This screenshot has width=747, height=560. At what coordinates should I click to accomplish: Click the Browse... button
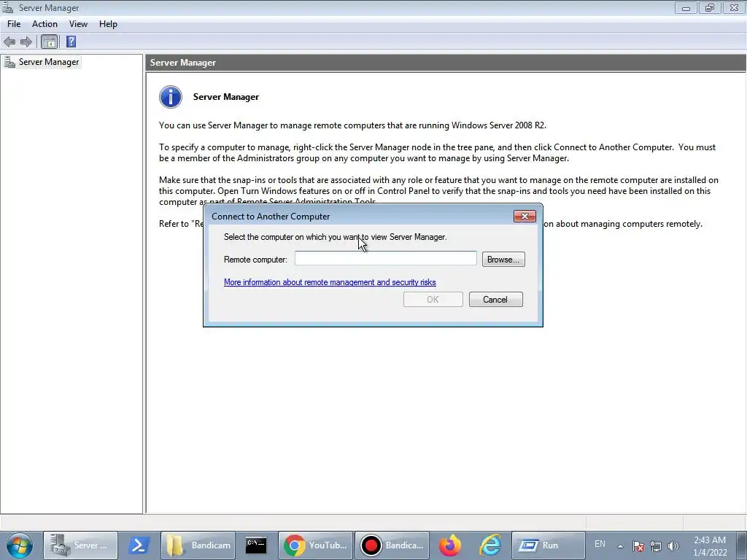503,260
